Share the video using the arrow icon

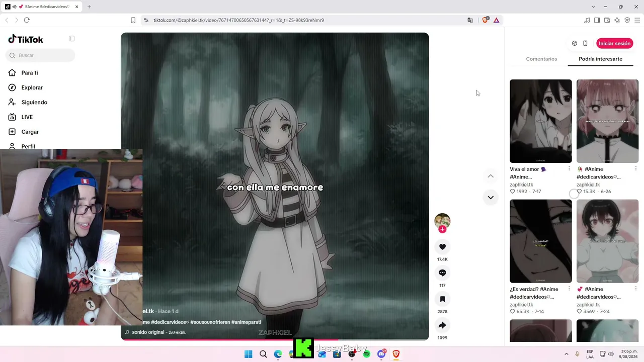click(x=442, y=325)
